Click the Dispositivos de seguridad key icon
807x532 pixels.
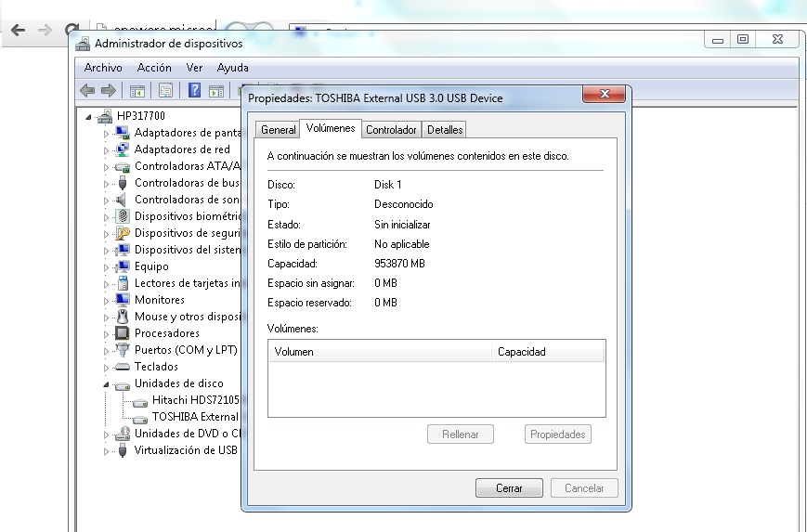click(123, 233)
